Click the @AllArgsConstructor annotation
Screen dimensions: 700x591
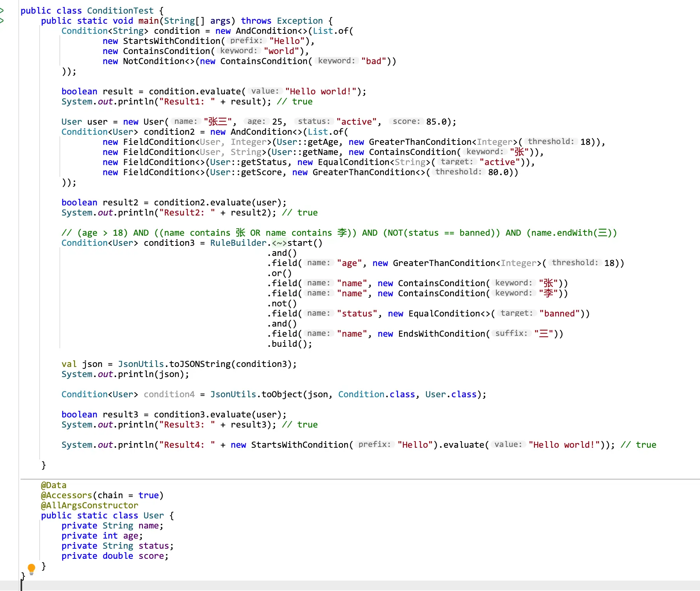click(x=89, y=506)
